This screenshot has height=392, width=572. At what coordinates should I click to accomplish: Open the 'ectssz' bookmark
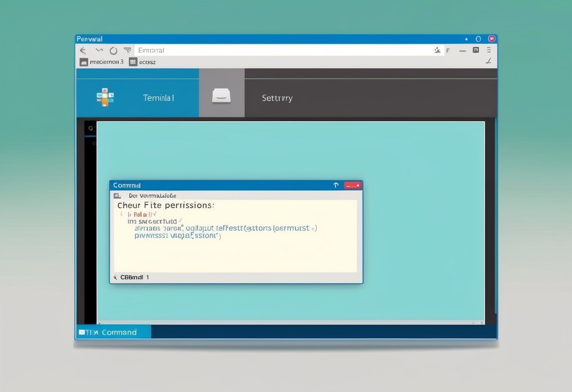[143, 62]
